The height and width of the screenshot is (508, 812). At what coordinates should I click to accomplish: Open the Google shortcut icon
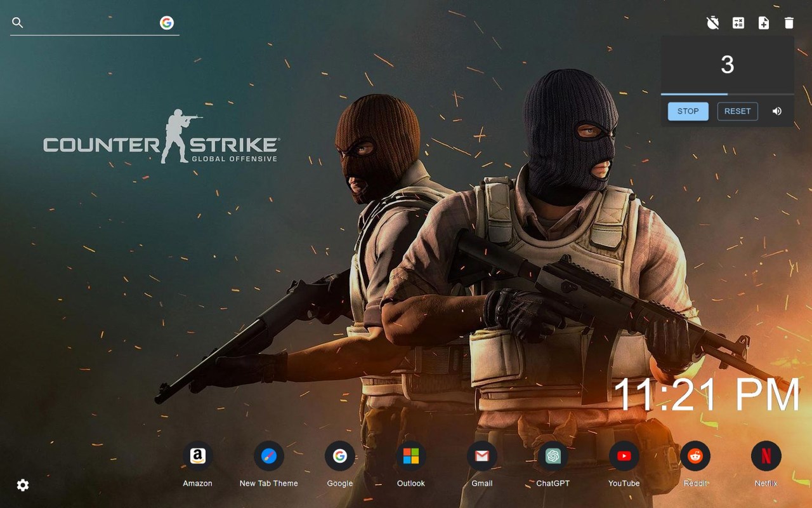click(340, 456)
